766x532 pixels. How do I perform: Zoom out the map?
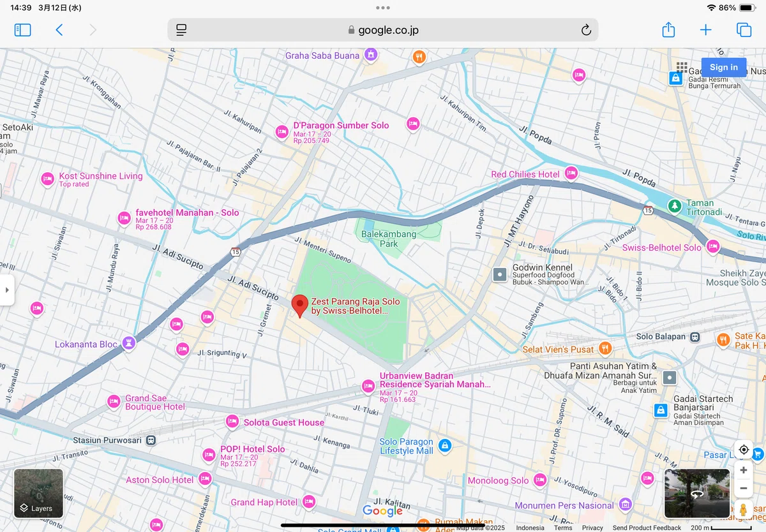tap(744, 489)
